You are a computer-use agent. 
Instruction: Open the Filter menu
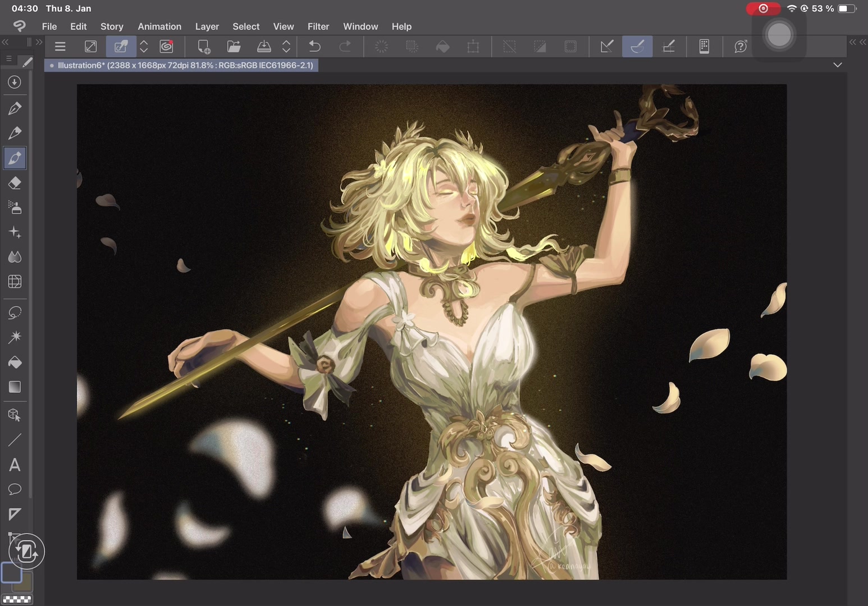click(x=318, y=26)
